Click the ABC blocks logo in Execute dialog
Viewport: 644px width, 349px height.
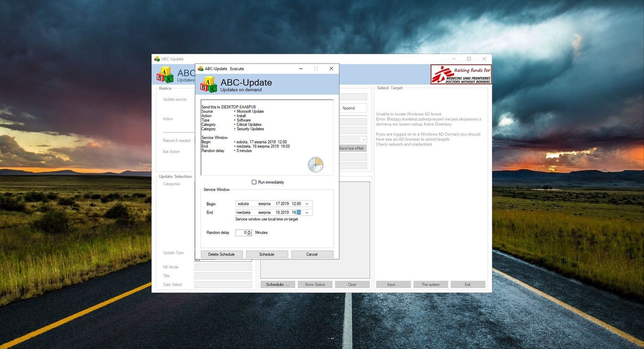click(209, 84)
